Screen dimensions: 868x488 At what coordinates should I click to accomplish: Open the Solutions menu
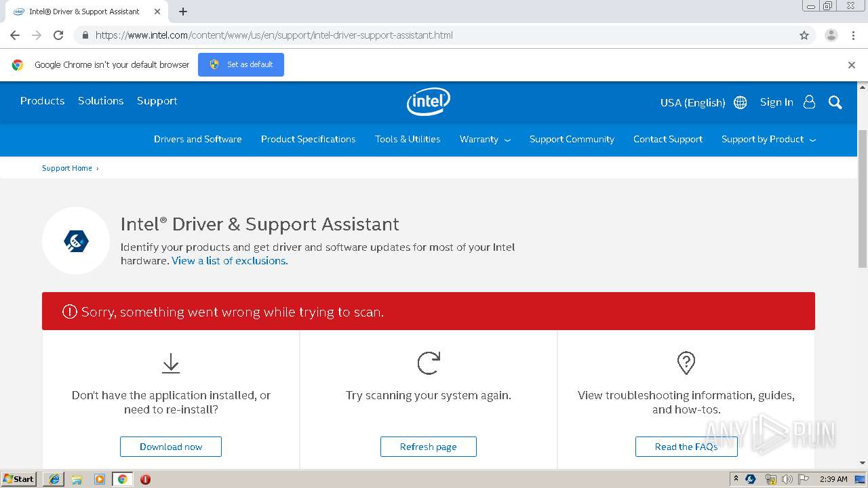[100, 101]
